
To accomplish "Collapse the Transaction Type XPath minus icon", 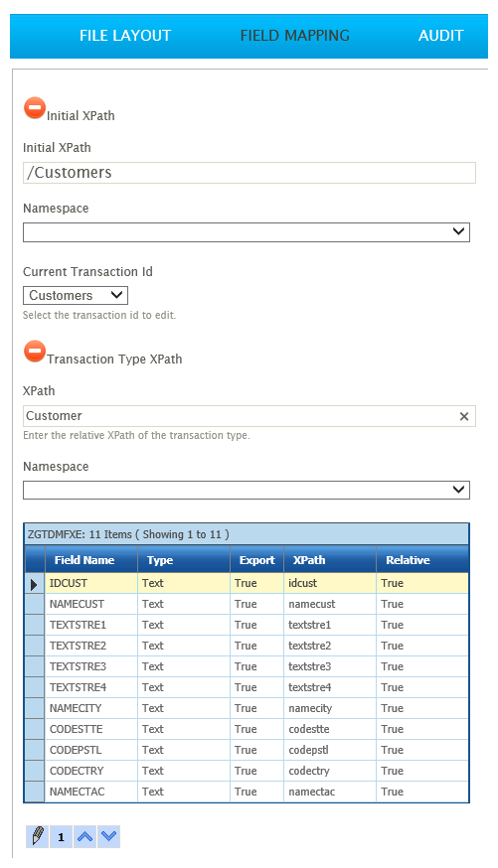I will (35, 351).
